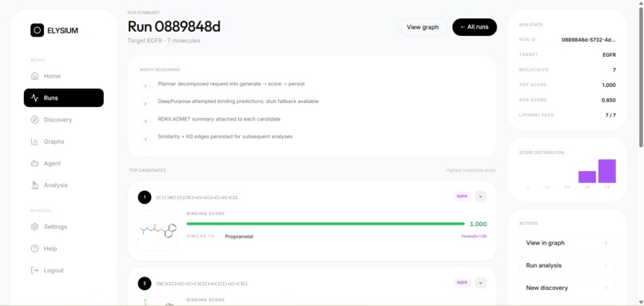The height and width of the screenshot is (306, 644).
Task: Click chevron arrow on View in graph
Action: (606, 243)
